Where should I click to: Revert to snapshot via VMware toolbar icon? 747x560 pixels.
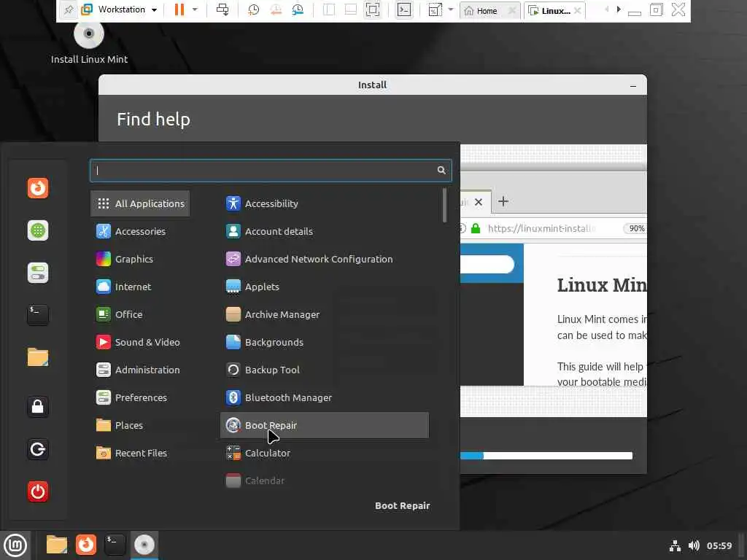pos(275,9)
